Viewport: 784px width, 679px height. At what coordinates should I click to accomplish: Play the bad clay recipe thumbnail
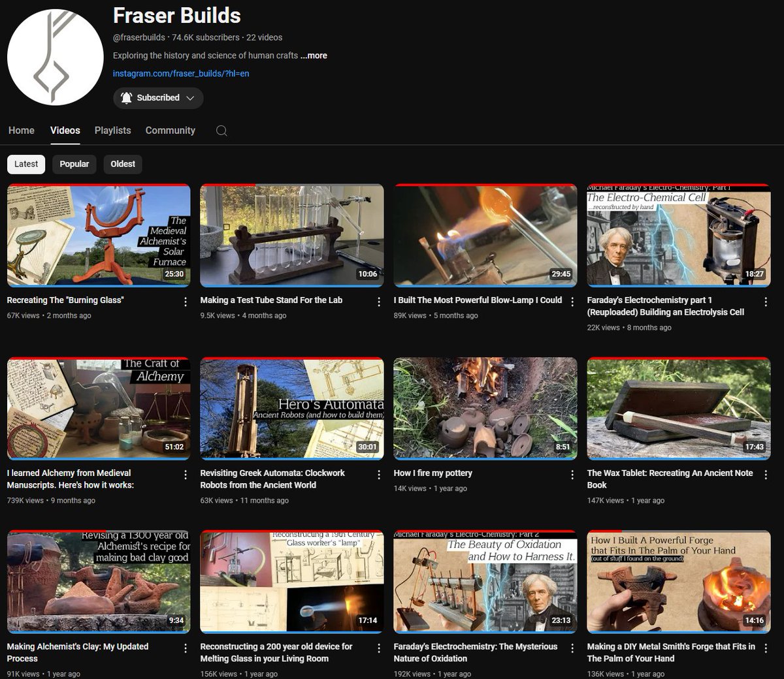(99, 582)
